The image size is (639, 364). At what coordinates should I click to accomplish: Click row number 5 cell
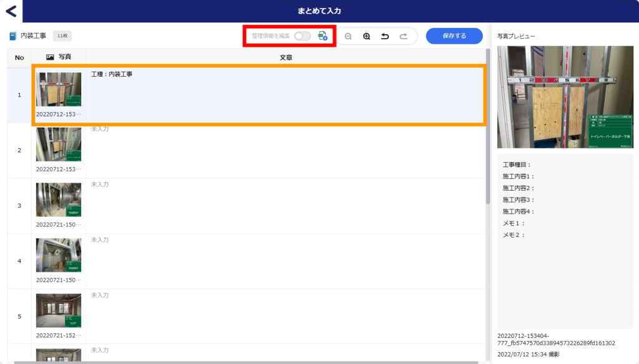[x=19, y=317]
